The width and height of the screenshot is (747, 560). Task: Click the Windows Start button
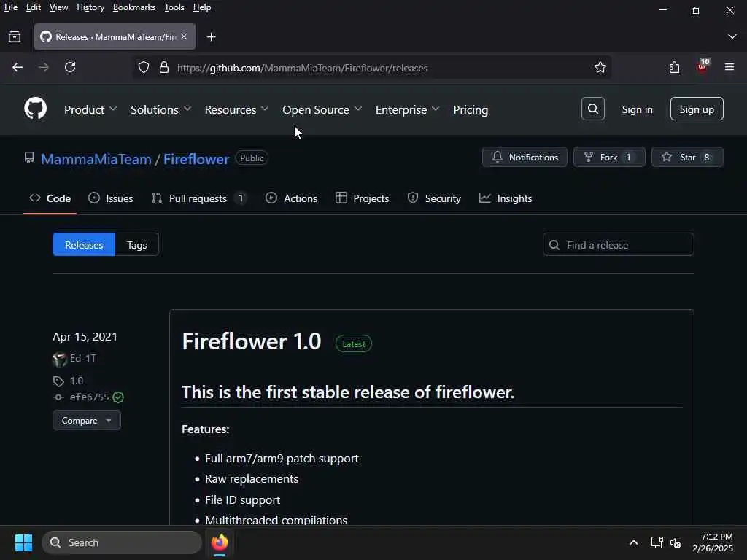pos(23,542)
